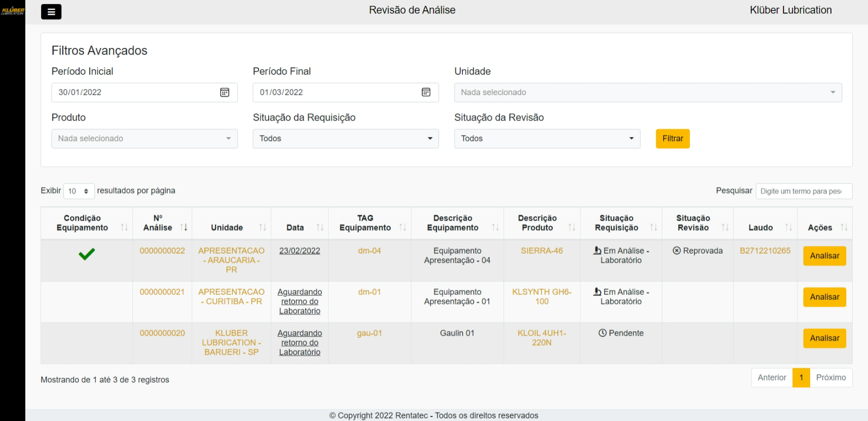Open laudo link B2712210265
This screenshot has width=868, height=421.
click(765, 251)
